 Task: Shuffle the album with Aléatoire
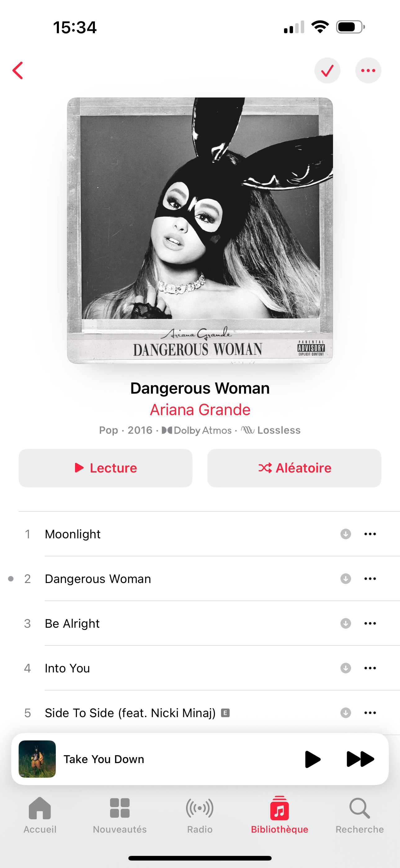(x=294, y=468)
